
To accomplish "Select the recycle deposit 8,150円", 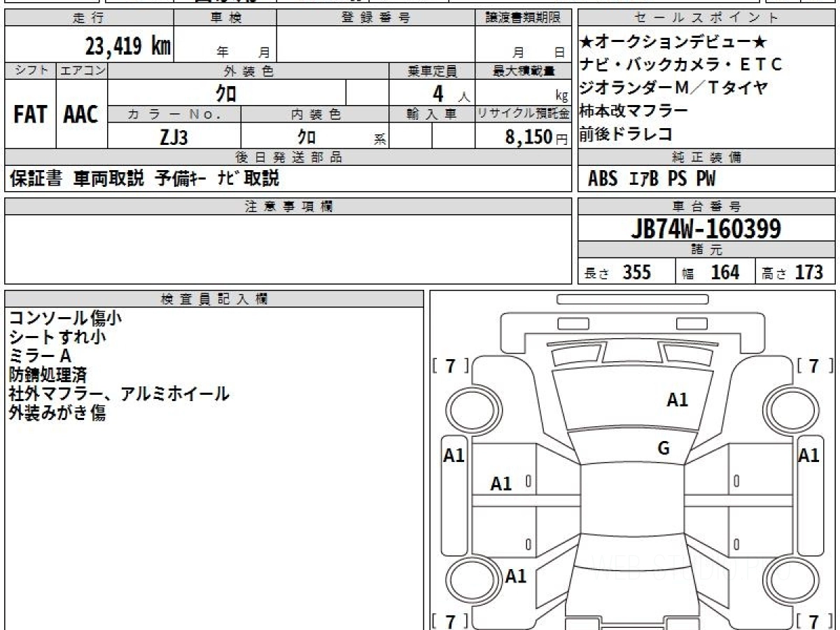I will (x=537, y=137).
